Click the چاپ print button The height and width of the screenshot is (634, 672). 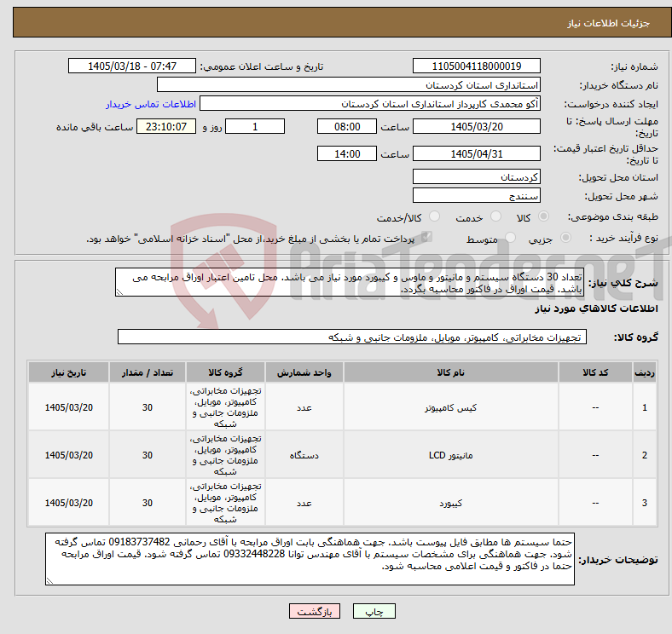[x=374, y=611]
